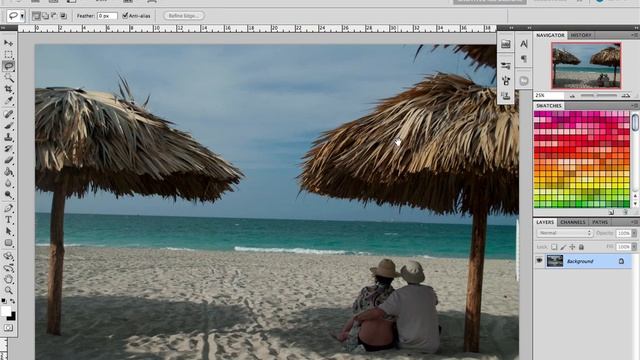This screenshot has width=640, height=360.
Task: Switch to the Navigator tab
Action: [550, 36]
